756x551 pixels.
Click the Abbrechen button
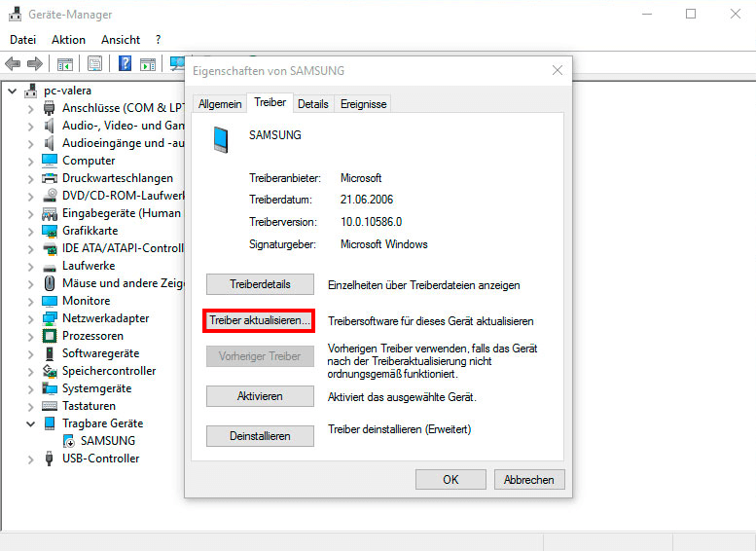pyautogui.click(x=529, y=480)
